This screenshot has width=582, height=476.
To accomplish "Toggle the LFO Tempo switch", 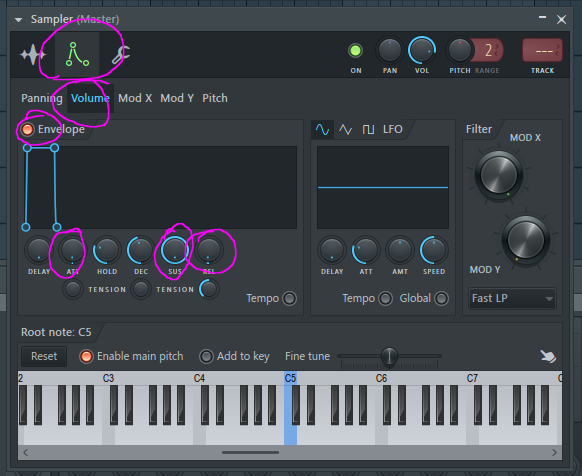I will (x=386, y=299).
